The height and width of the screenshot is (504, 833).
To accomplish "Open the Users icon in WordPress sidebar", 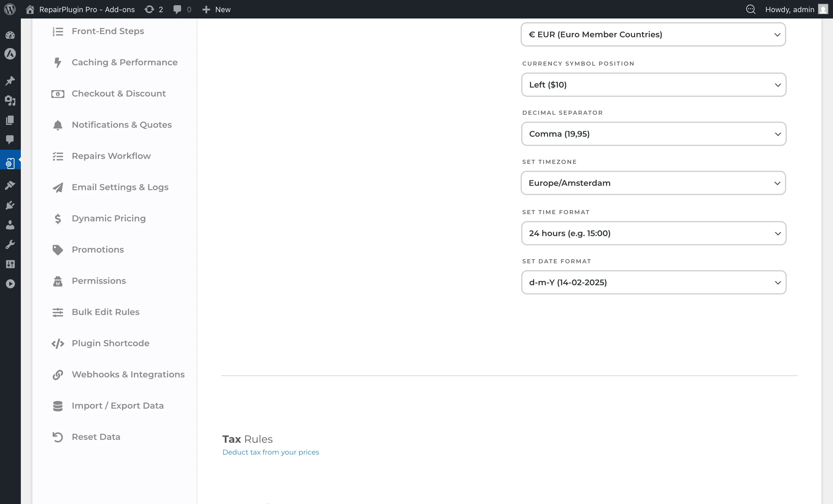I will pyautogui.click(x=10, y=225).
